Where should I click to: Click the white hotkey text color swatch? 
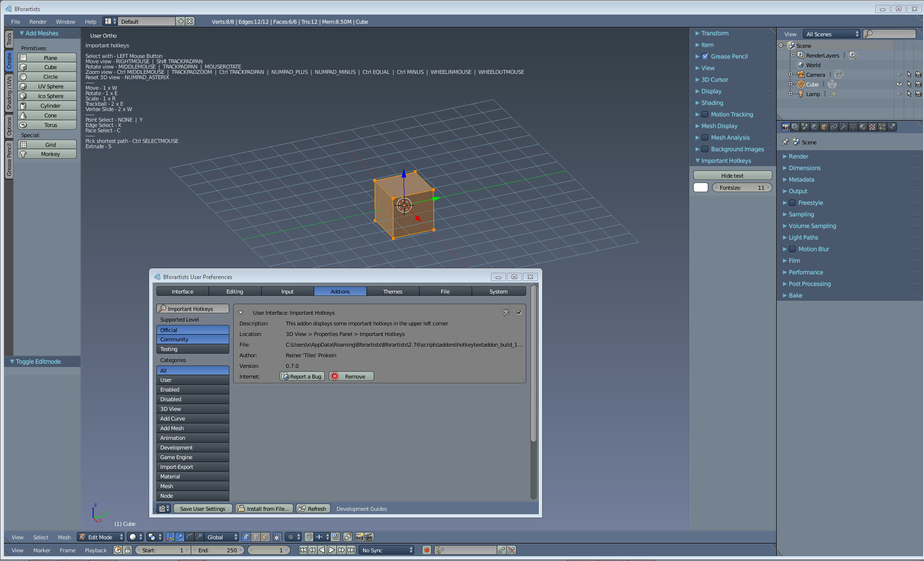(700, 188)
